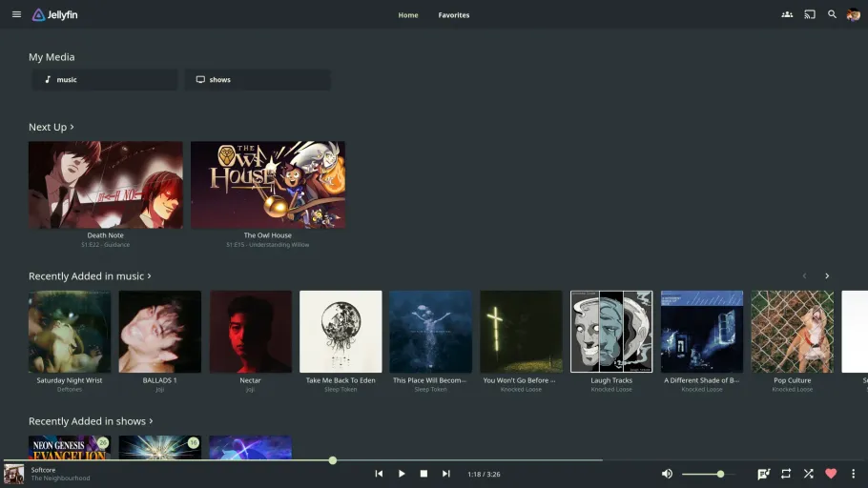Open the Nectar album cover
The image size is (868, 488).
(250, 332)
